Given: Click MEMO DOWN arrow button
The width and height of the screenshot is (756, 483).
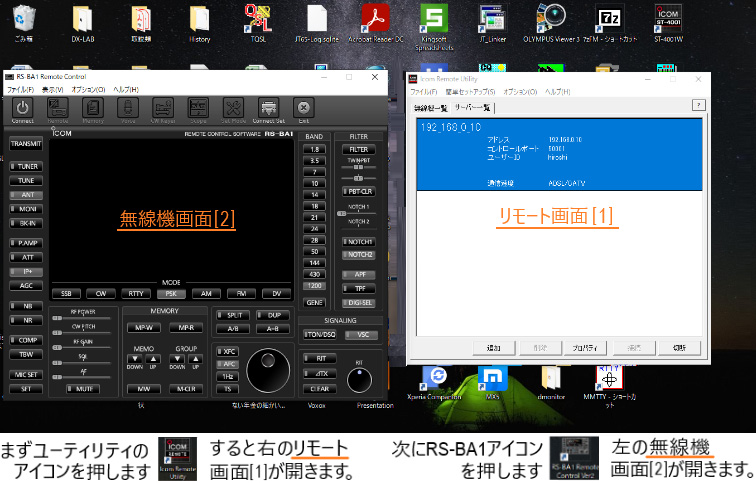Looking at the screenshot, I should point(135,359).
